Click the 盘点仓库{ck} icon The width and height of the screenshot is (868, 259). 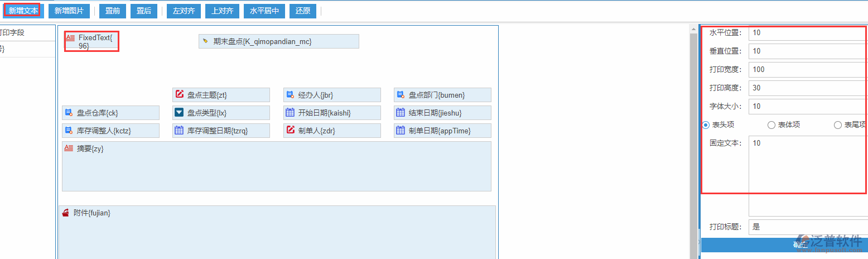coord(68,113)
